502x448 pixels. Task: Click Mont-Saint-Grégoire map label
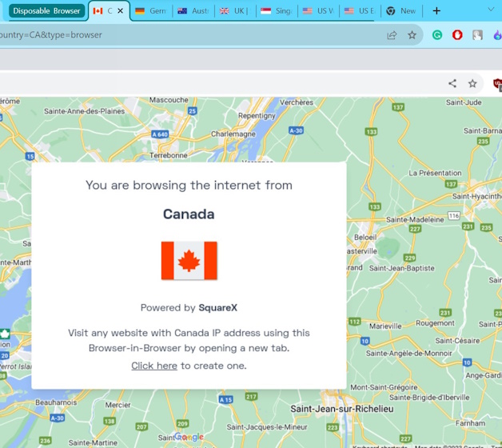384,387
